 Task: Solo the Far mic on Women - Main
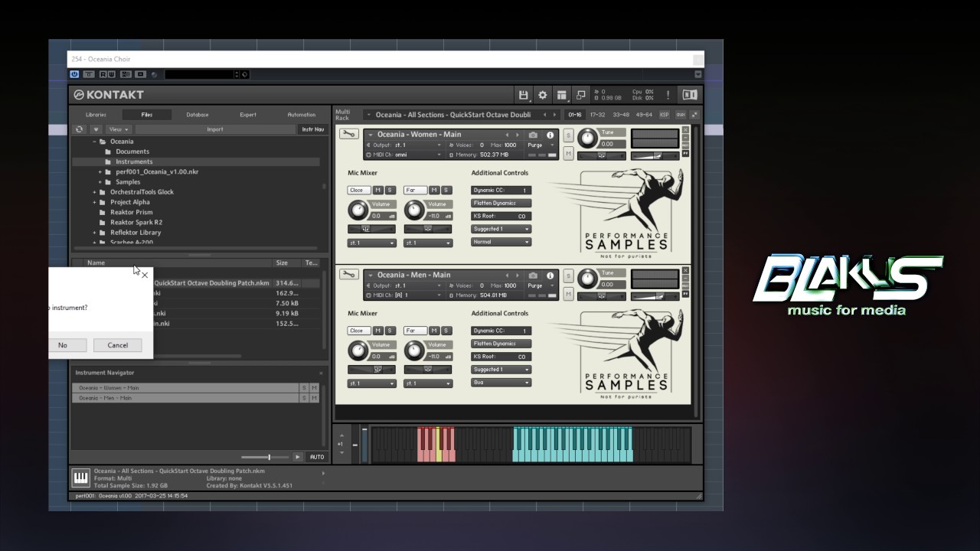(x=446, y=191)
